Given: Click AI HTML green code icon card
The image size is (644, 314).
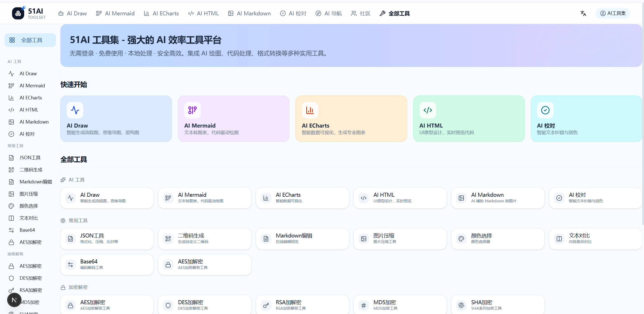Looking at the screenshot, I should (x=428, y=110).
